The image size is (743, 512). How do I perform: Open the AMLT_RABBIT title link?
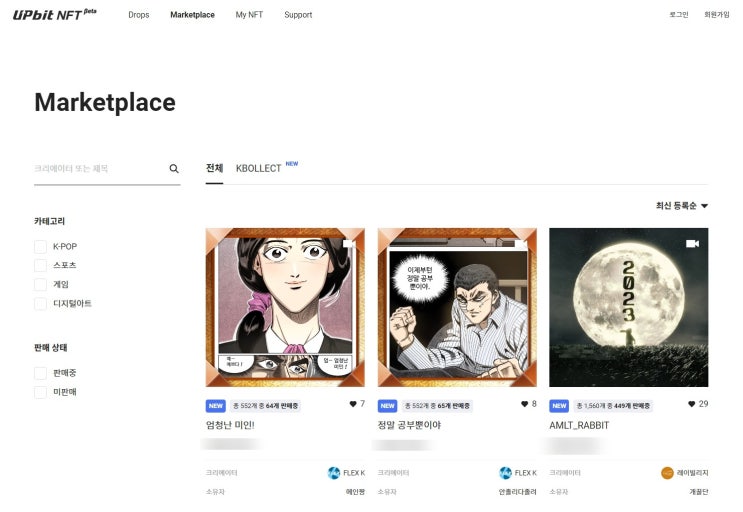(x=579, y=425)
